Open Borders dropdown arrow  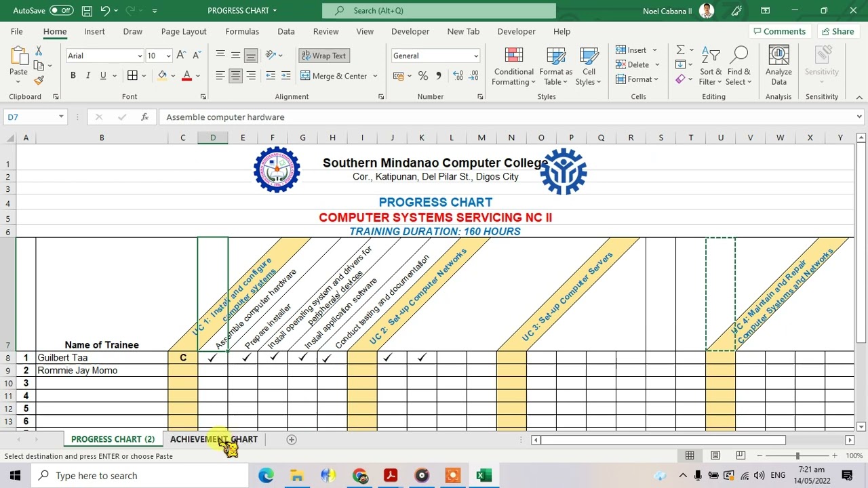pyautogui.click(x=145, y=76)
